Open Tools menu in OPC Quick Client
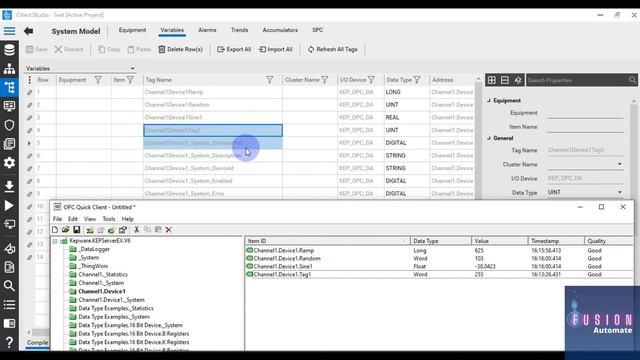Viewport: 640px width, 360px height. click(x=109, y=219)
